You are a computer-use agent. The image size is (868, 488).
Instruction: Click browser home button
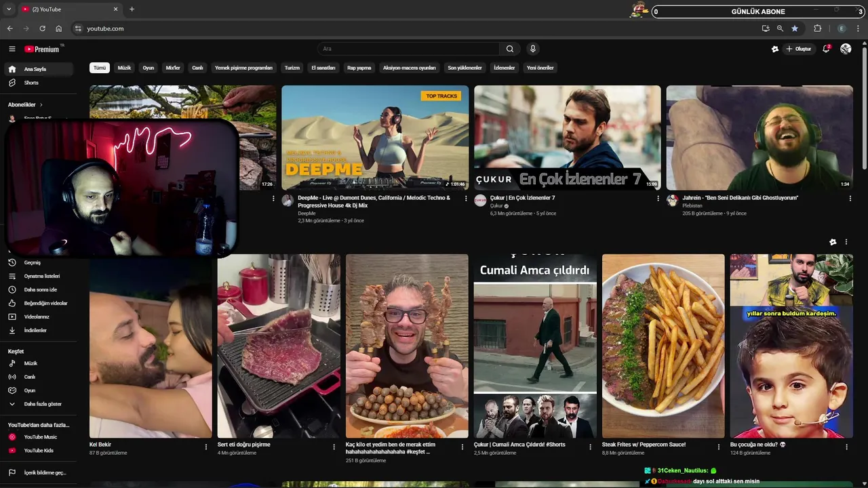(x=58, y=28)
